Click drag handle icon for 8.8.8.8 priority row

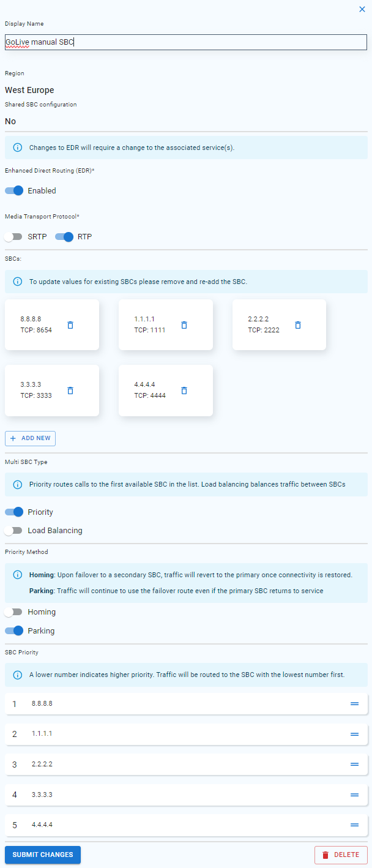pyautogui.click(x=354, y=703)
